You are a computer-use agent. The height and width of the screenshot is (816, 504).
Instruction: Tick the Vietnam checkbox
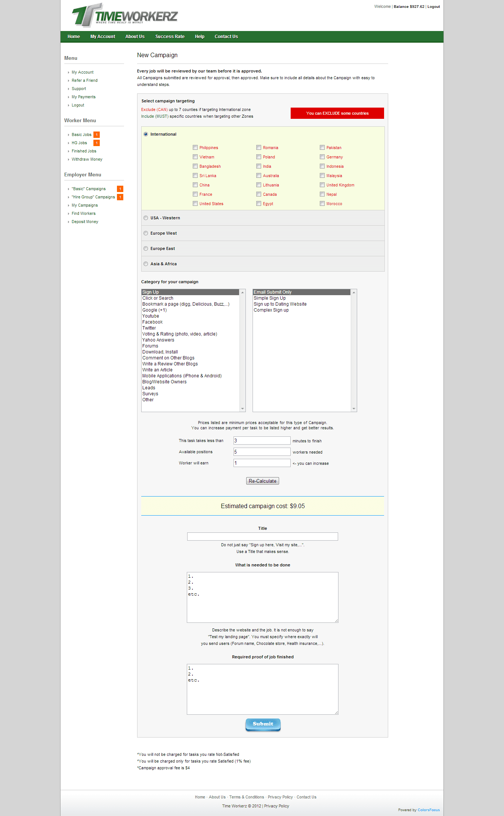click(x=195, y=157)
